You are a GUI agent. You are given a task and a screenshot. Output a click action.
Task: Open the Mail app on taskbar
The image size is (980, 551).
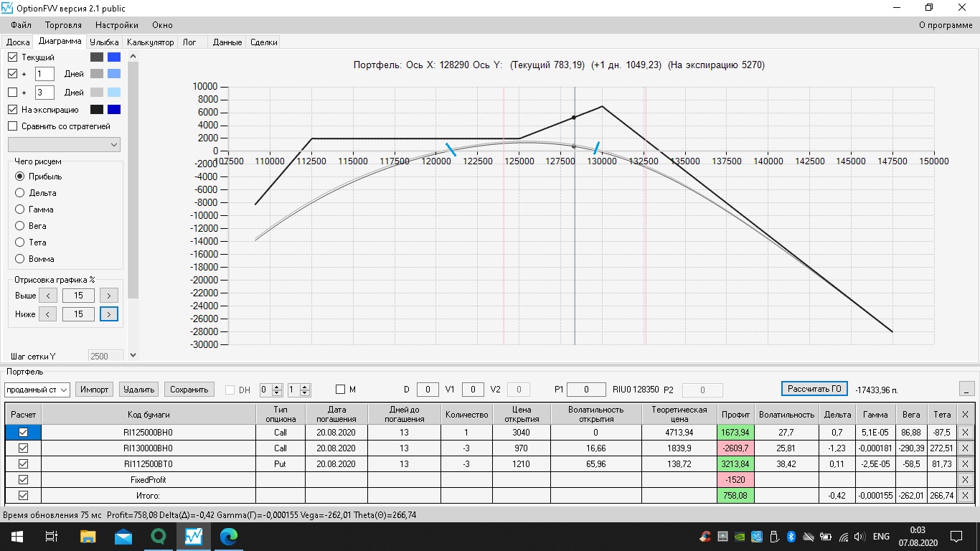[123, 537]
